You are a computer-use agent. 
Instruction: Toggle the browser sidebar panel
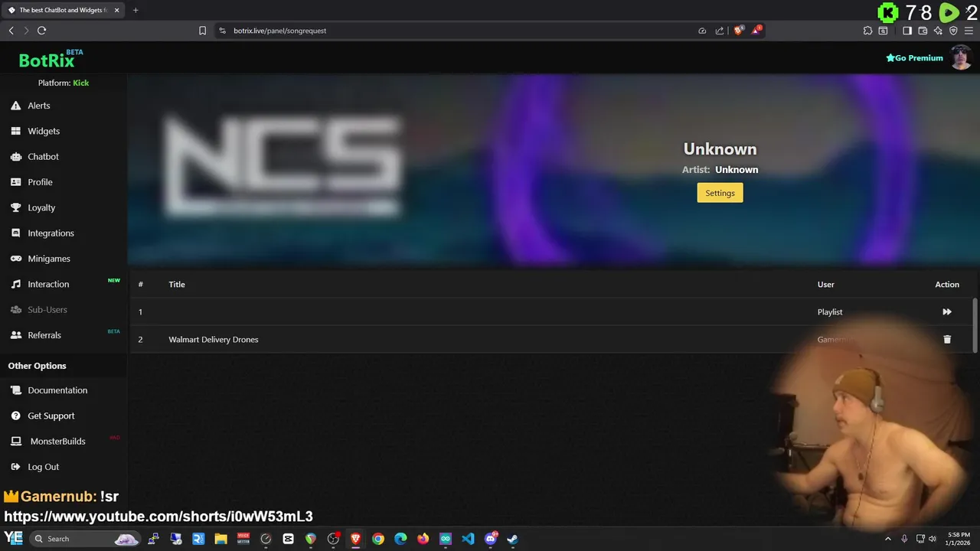click(x=907, y=31)
